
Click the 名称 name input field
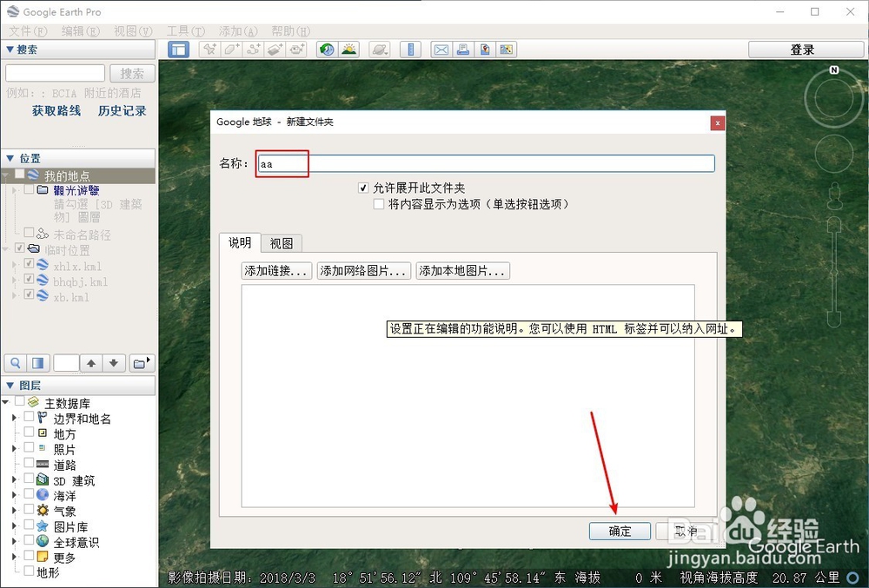click(486, 163)
